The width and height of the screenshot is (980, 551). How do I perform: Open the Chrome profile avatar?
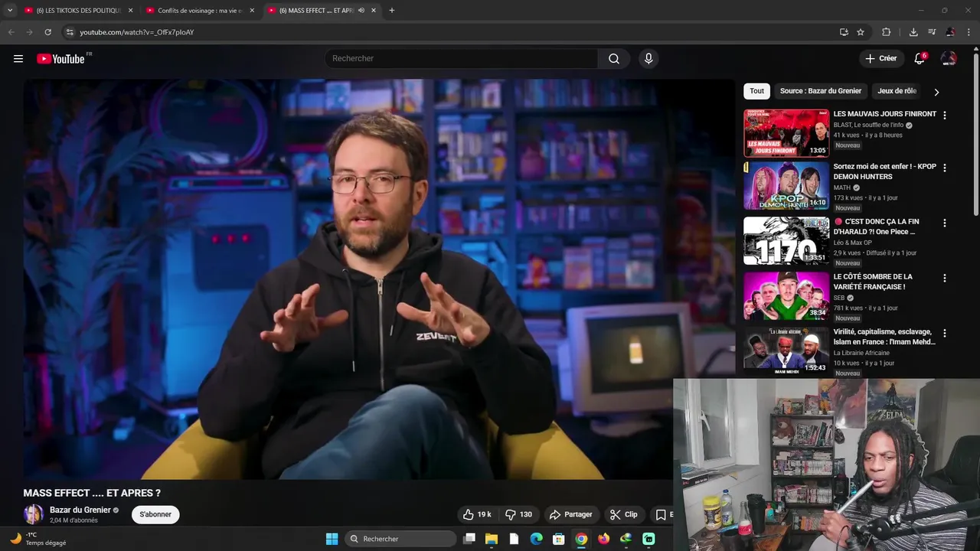(x=950, y=32)
